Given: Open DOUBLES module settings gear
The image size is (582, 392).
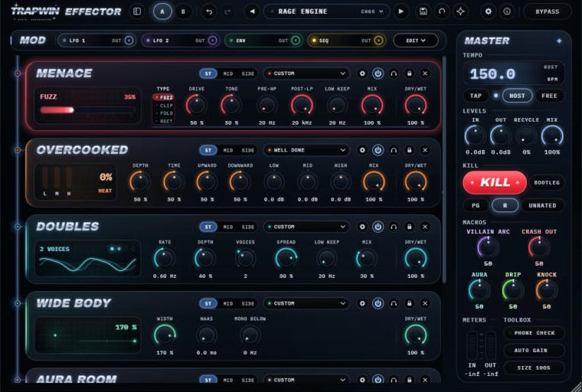Looking at the screenshot, I should [x=362, y=227].
